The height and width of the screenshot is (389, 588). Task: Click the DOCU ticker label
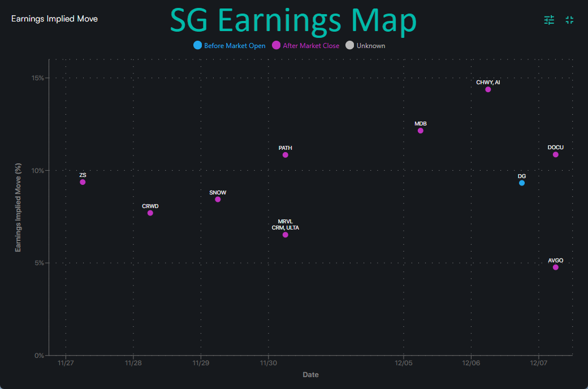[x=555, y=148]
